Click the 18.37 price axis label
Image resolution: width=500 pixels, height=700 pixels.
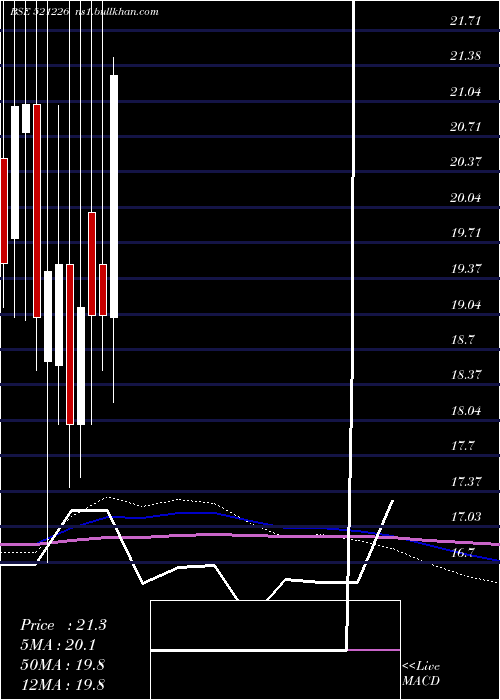(x=466, y=374)
